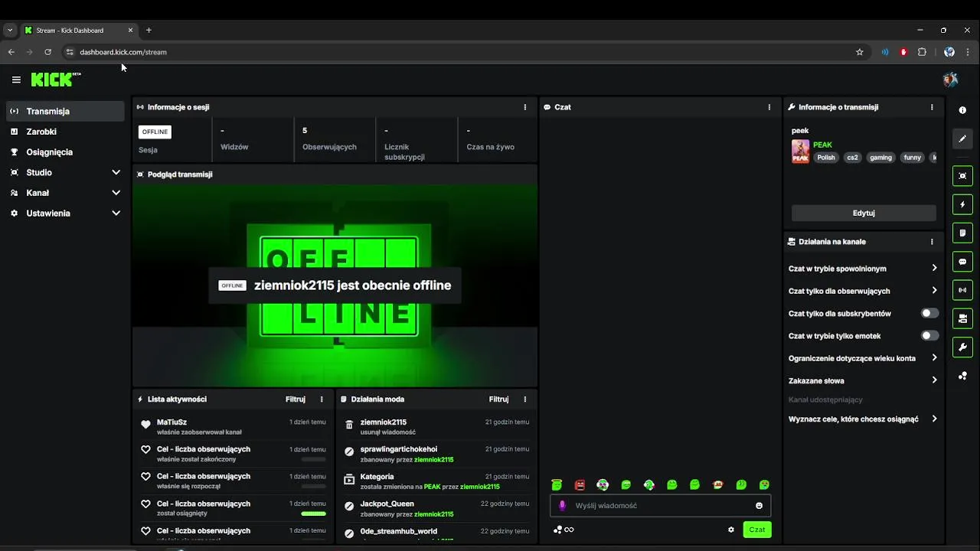Insert the crying frog emote at the row end
The image size is (980, 551).
pyautogui.click(x=764, y=484)
